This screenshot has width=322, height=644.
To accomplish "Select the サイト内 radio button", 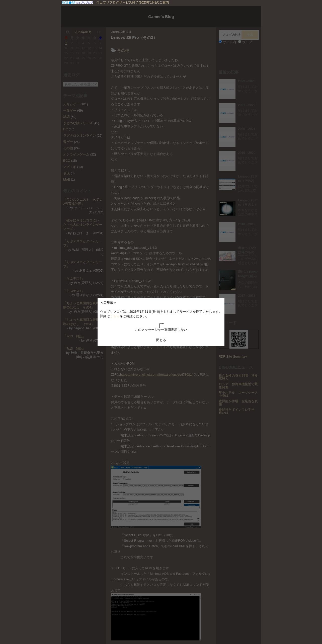I will 220,42.
